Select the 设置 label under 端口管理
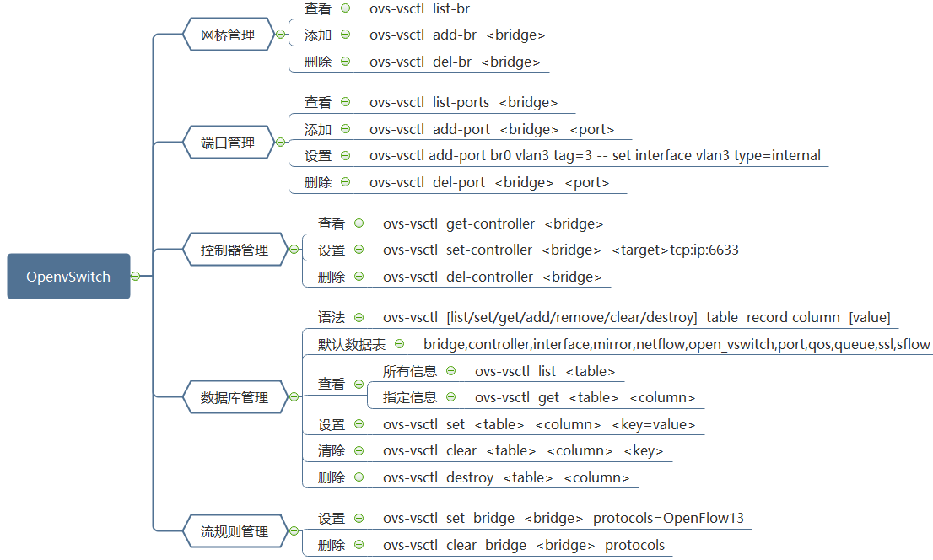The image size is (933, 560). [x=318, y=155]
